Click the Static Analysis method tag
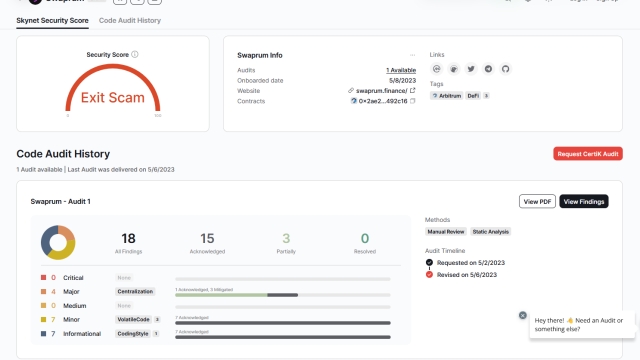Viewport: 640px width, 360px height. (491, 232)
